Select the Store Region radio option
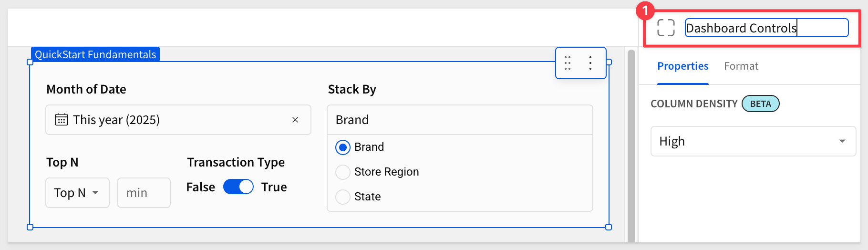The height and width of the screenshot is (250, 868). 343,172
